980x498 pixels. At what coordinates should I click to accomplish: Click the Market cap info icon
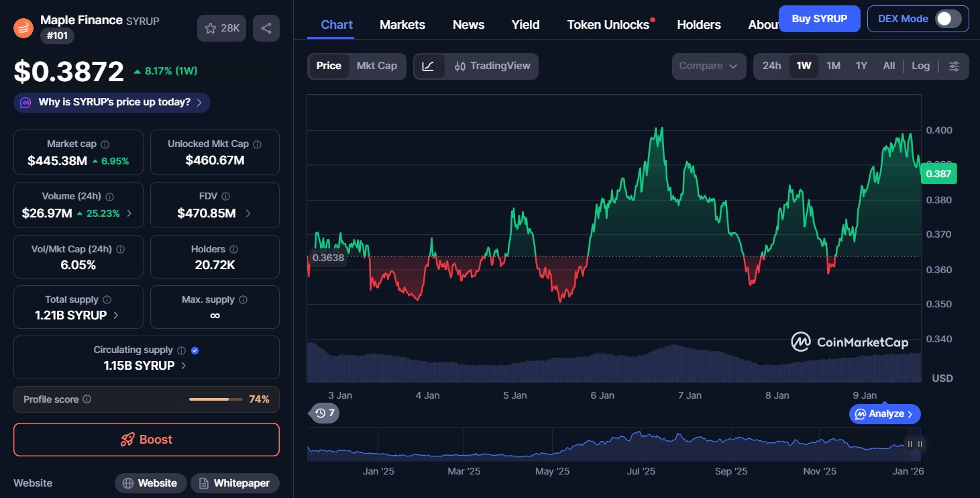click(x=105, y=144)
